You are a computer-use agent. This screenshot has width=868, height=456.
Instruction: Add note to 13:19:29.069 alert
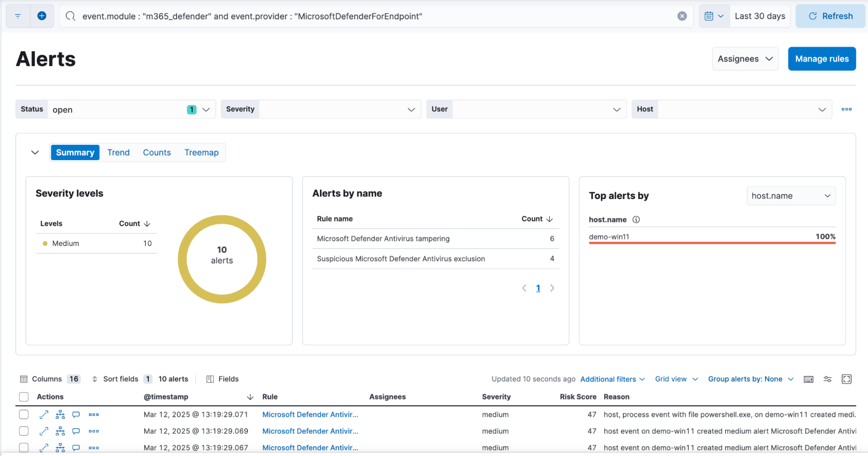tap(76, 431)
